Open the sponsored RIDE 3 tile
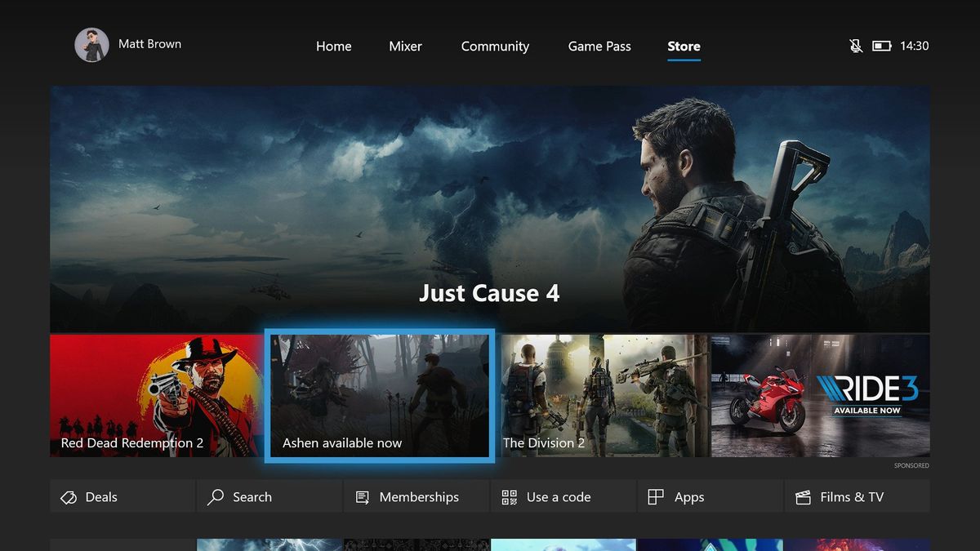Image resolution: width=980 pixels, height=551 pixels. pos(821,395)
